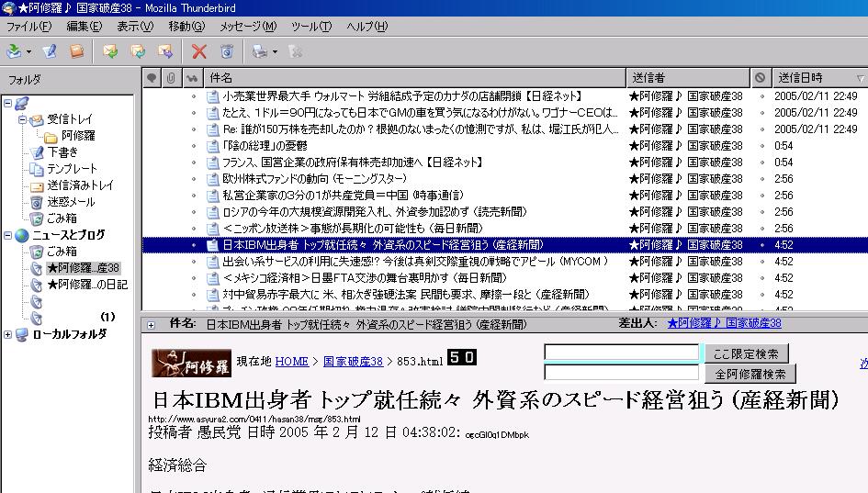Viewport: 868px width, 493px height.
Task: Click the red Delete X icon
Action: click(199, 51)
